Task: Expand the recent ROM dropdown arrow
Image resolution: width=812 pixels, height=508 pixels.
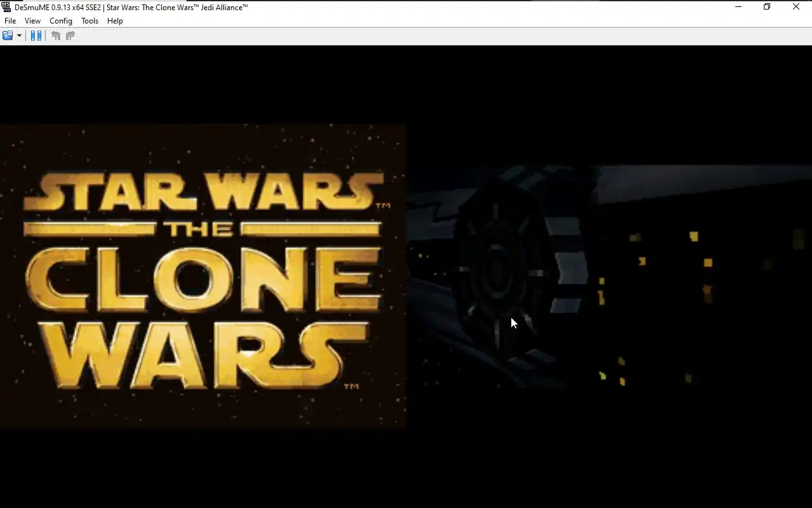Action: pyautogui.click(x=19, y=36)
